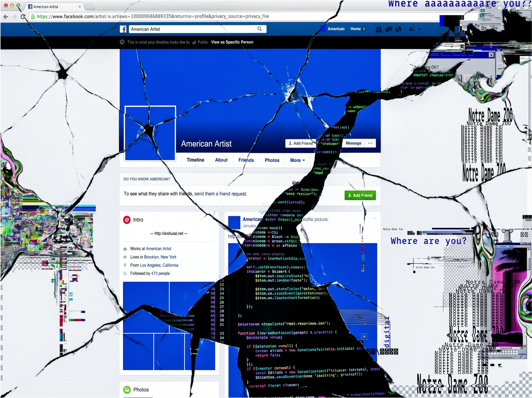This screenshot has height=398, width=532.
Task: Open the American Artist workplace link
Action: (x=159, y=249)
